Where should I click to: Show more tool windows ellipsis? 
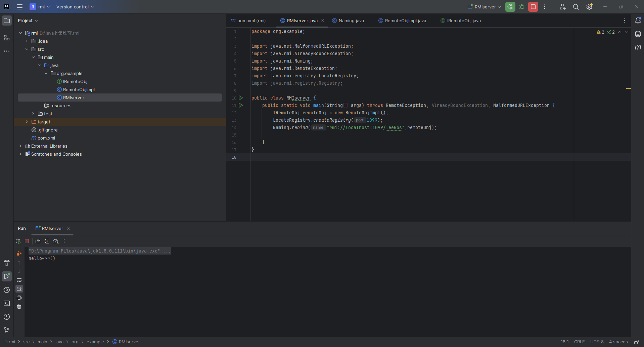(7, 51)
